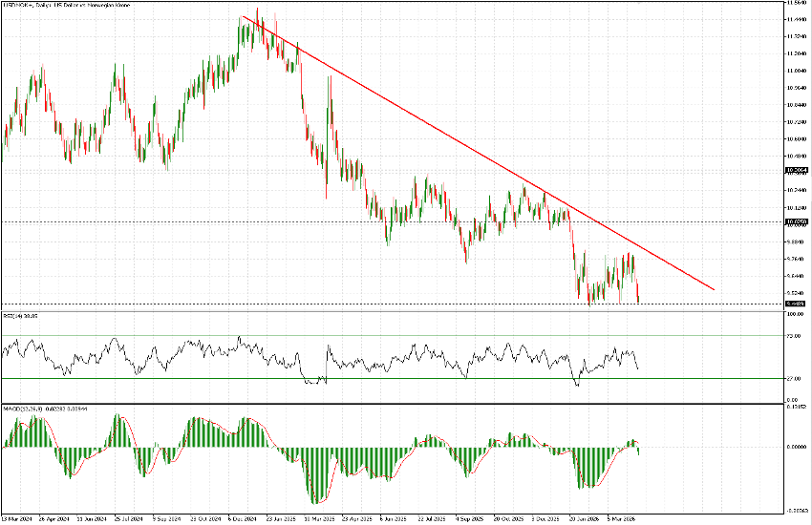Click the 10.3064 highlighted price tag
The height and width of the screenshot is (525, 812).
pos(795,170)
